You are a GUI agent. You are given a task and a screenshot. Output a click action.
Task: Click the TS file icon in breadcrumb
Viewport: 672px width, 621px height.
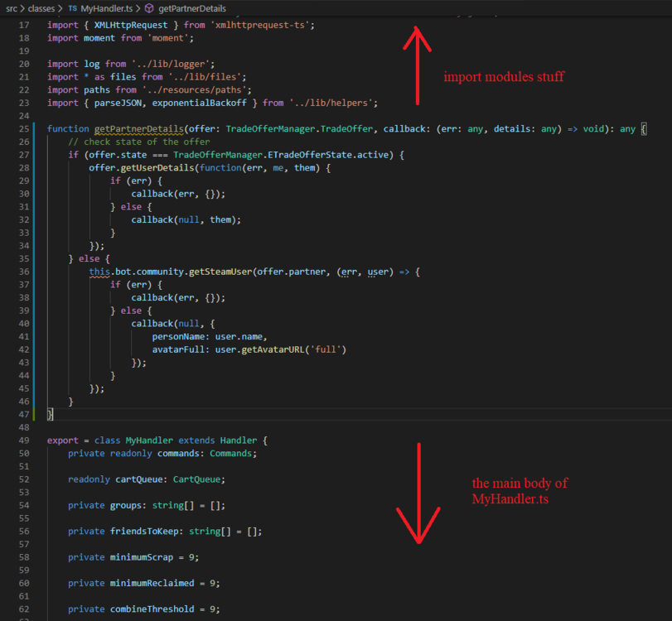pos(73,8)
